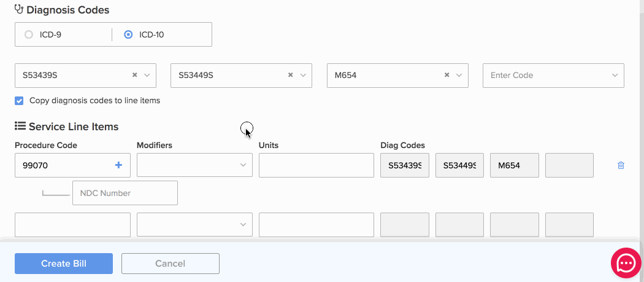
Task: Open the first row's Modifiers dropdown
Action: coord(194,165)
